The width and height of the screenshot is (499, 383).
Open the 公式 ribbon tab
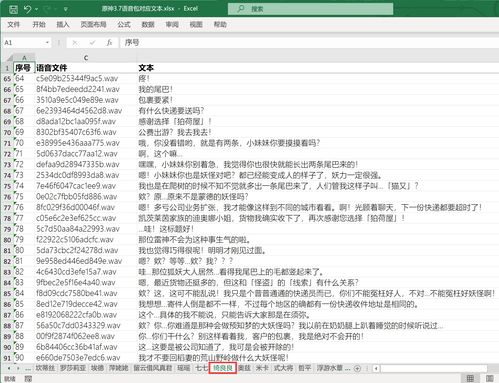click(x=124, y=24)
